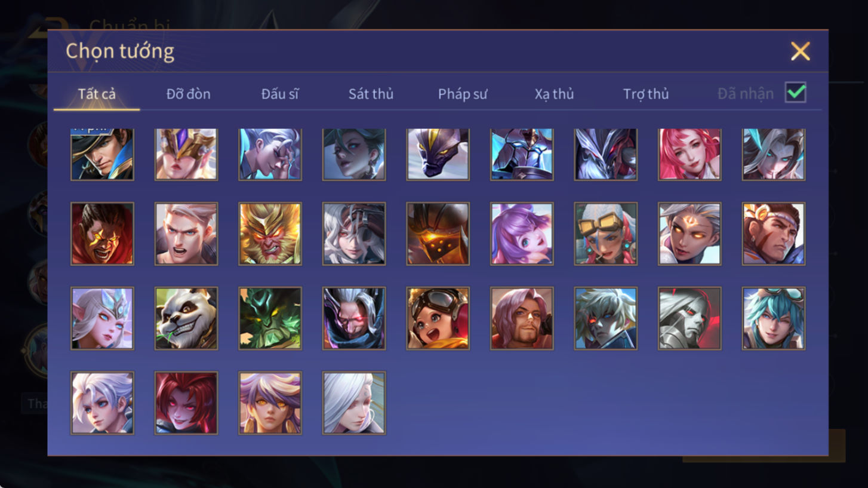Choose the hero with yellow goggles and red braids
Screen dimensions: 868x488
(606, 234)
